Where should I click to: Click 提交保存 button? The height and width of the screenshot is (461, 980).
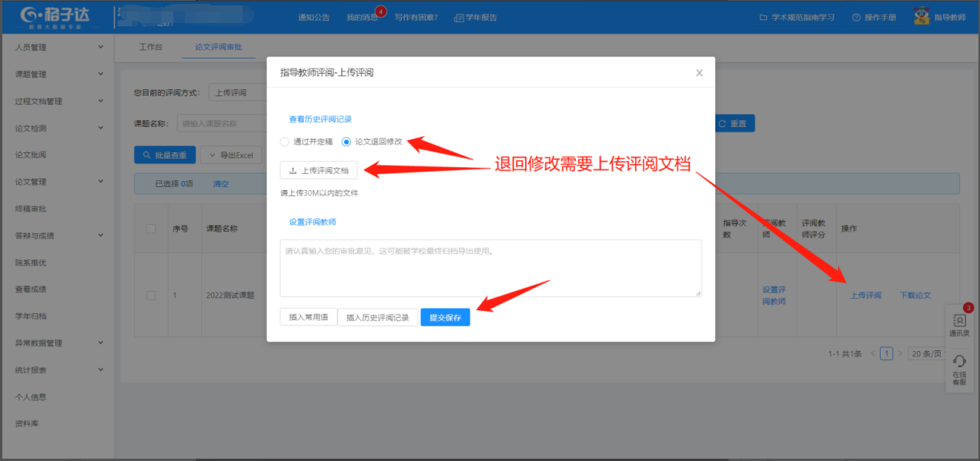click(x=445, y=317)
